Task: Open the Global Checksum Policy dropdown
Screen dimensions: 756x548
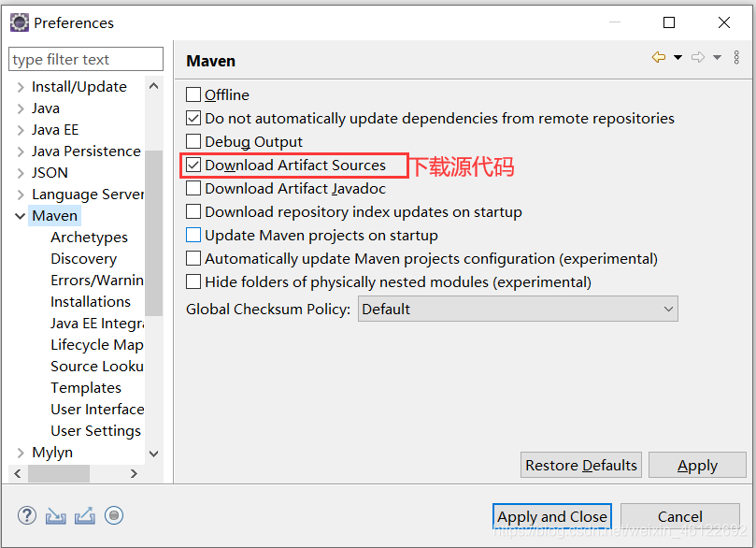Action: pyautogui.click(x=518, y=309)
